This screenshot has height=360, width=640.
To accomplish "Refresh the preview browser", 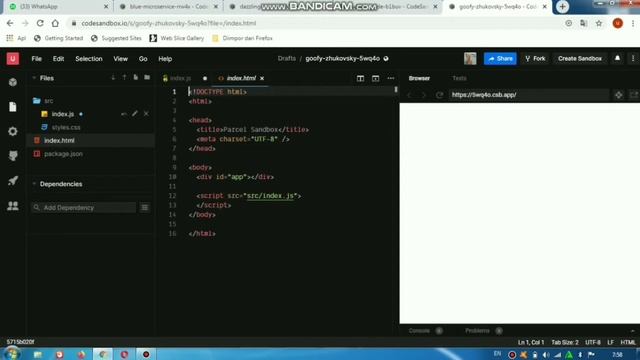I will pos(439,95).
